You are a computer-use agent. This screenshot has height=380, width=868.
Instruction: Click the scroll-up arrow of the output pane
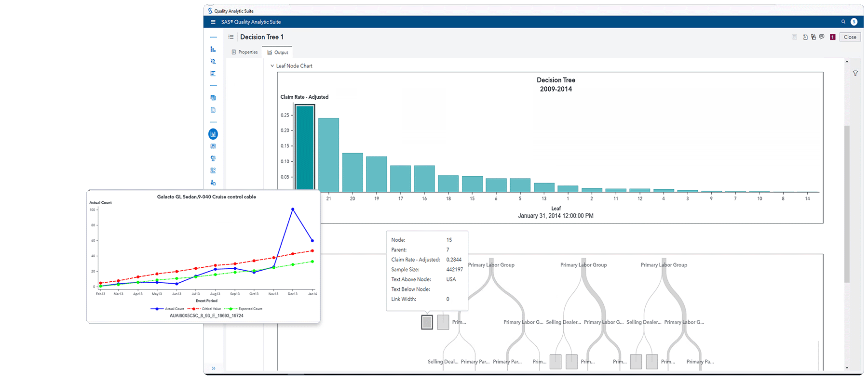pyautogui.click(x=847, y=62)
